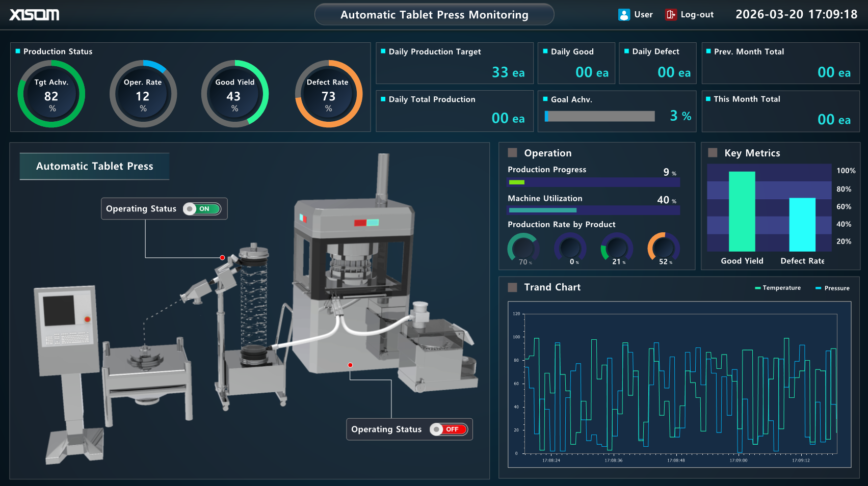Select the User profile icon
Image resolution: width=868 pixels, height=486 pixels.
[623, 14]
